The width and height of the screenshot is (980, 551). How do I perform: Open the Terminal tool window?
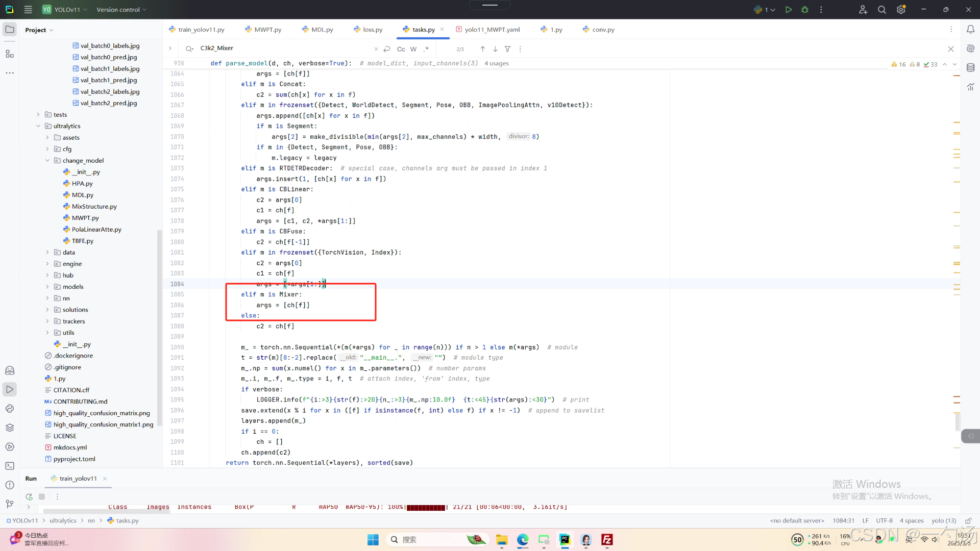[x=10, y=466]
